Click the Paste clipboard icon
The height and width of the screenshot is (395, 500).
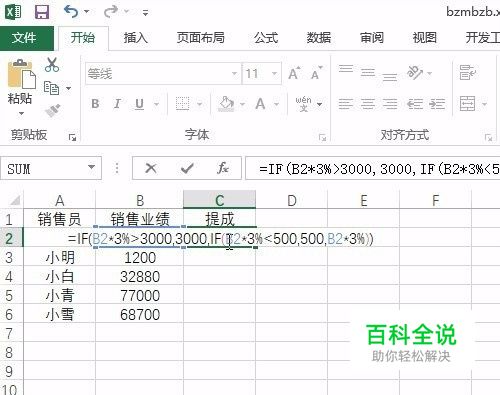tap(21, 74)
